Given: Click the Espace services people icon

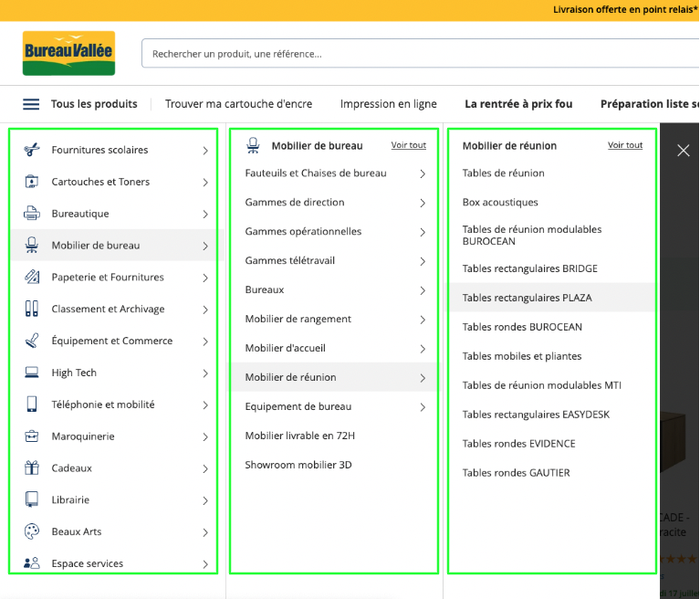Looking at the screenshot, I should pyautogui.click(x=32, y=563).
